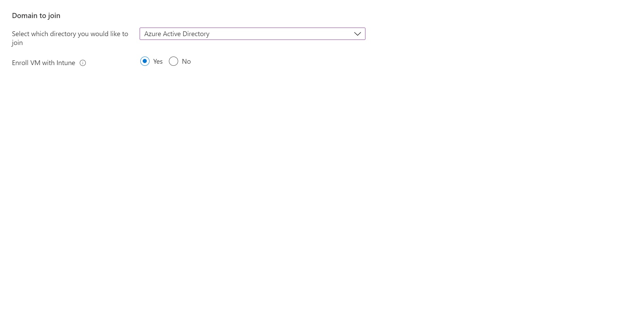Open the directory selection dropdown

(252, 34)
